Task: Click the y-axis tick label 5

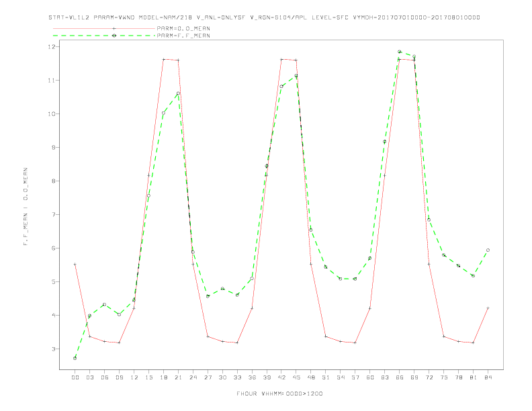Action: 53,282
